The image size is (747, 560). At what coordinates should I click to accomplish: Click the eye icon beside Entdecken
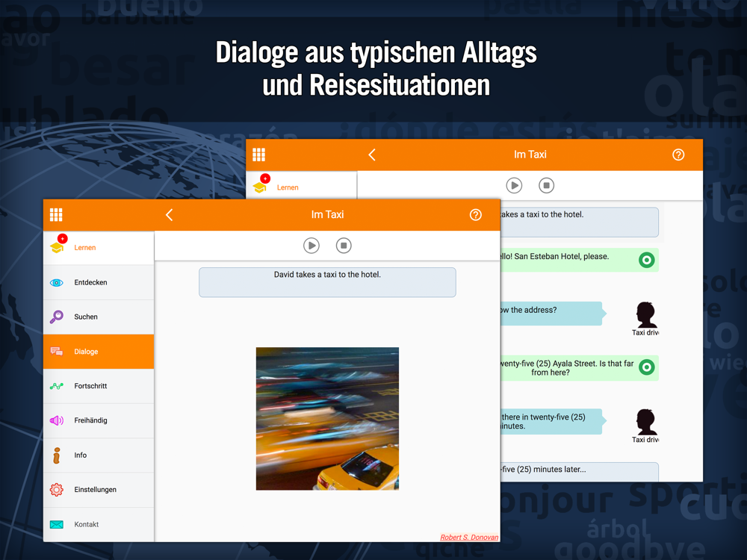click(x=57, y=282)
